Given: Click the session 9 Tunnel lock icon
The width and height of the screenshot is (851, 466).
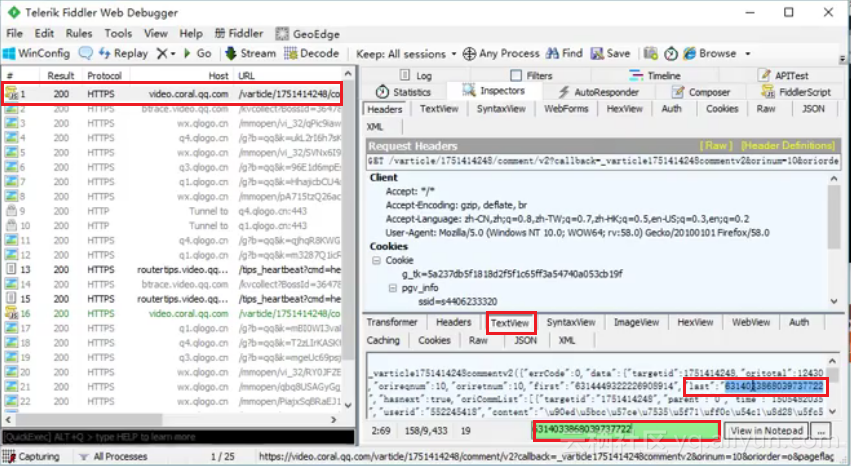Looking at the screenshot, I should [11, 210].
